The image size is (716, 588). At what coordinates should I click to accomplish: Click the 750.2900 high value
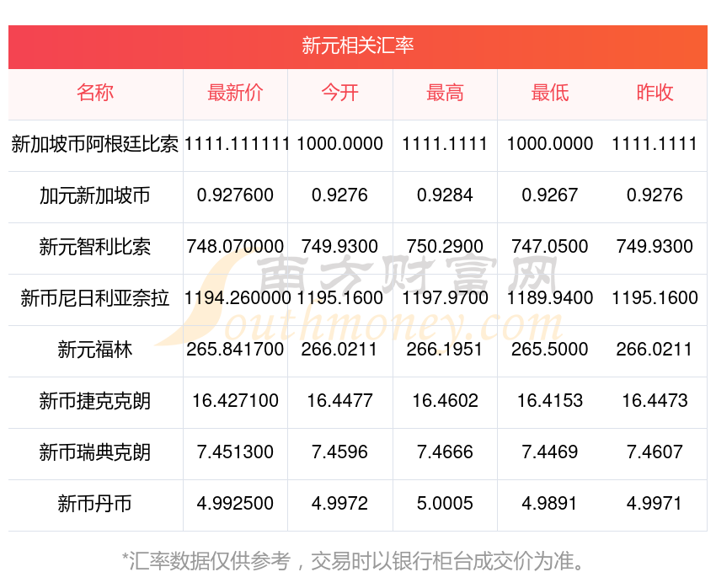445,247
